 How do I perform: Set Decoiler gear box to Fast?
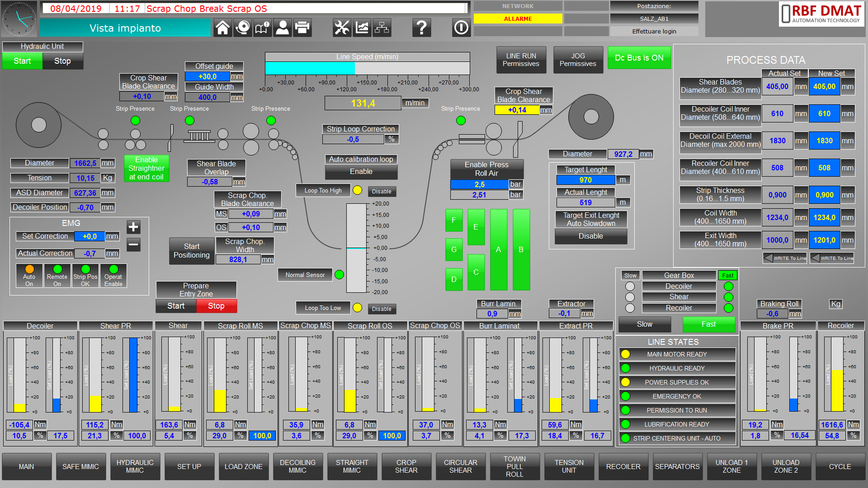pyautogui.click(x=728, y=286)
